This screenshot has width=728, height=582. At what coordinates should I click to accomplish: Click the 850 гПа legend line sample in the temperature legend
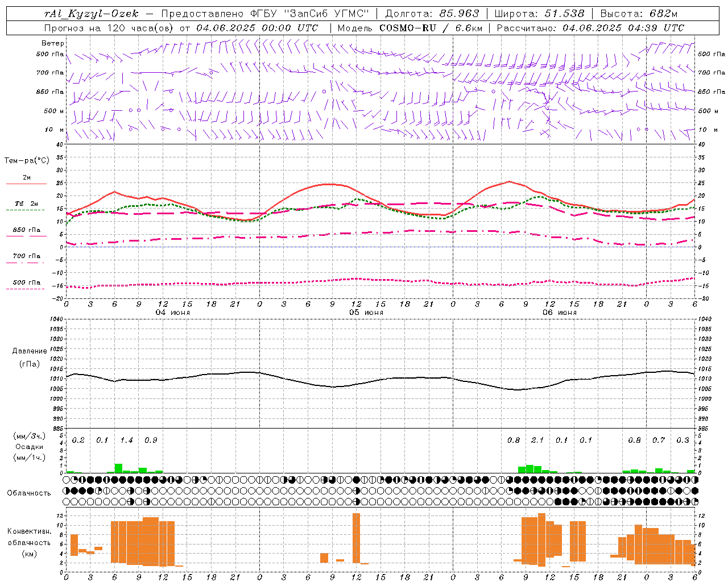26,236
